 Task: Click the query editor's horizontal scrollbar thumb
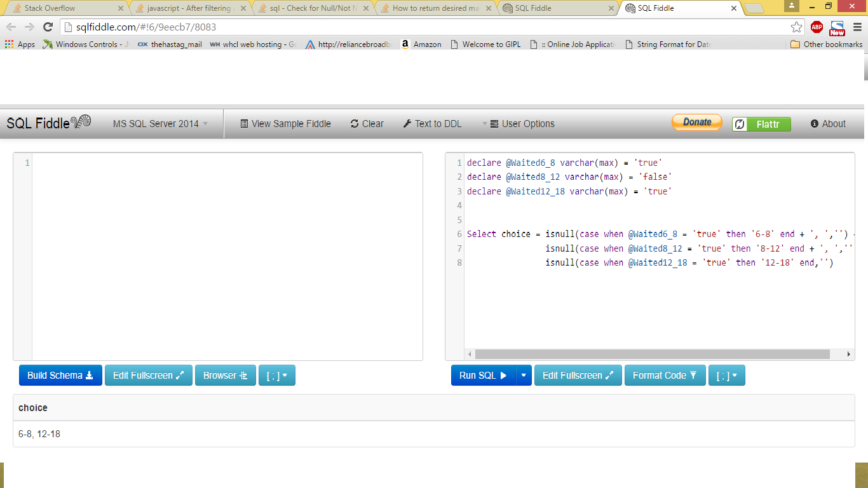[652, 354]
